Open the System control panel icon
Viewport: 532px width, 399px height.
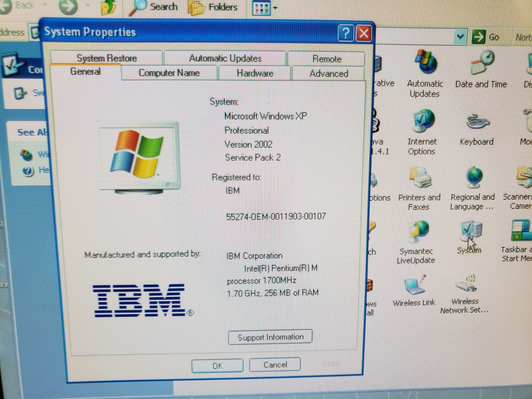click(x=469, y=237)
